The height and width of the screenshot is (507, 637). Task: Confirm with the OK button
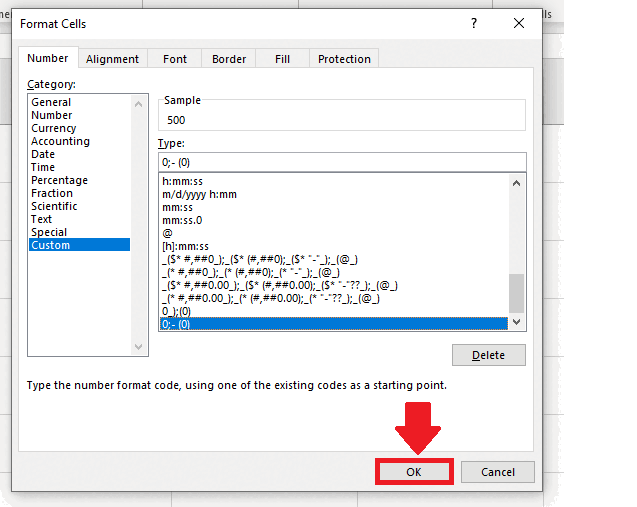click(414, 472)
